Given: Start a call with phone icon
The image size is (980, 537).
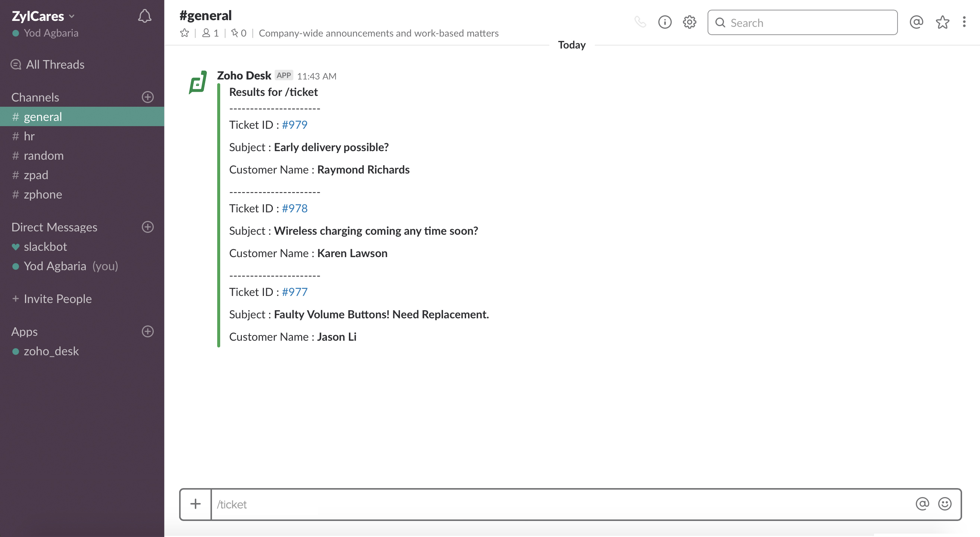Looking at the screenshot, I should (640, 22).
